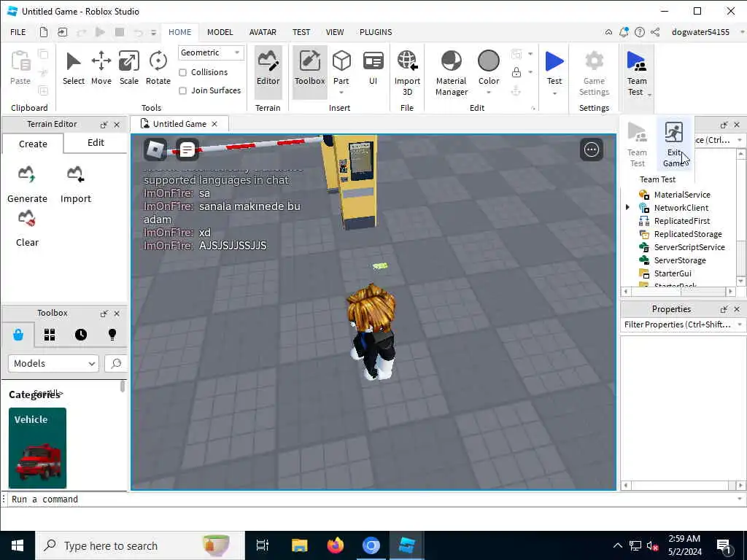747x560 pixels.
Task: Click the Windows Start button
Action: point(18,545)
